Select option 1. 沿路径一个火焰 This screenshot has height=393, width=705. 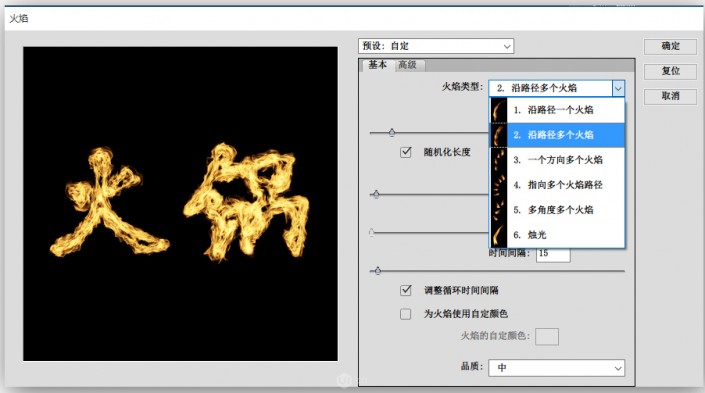[557, 110]
